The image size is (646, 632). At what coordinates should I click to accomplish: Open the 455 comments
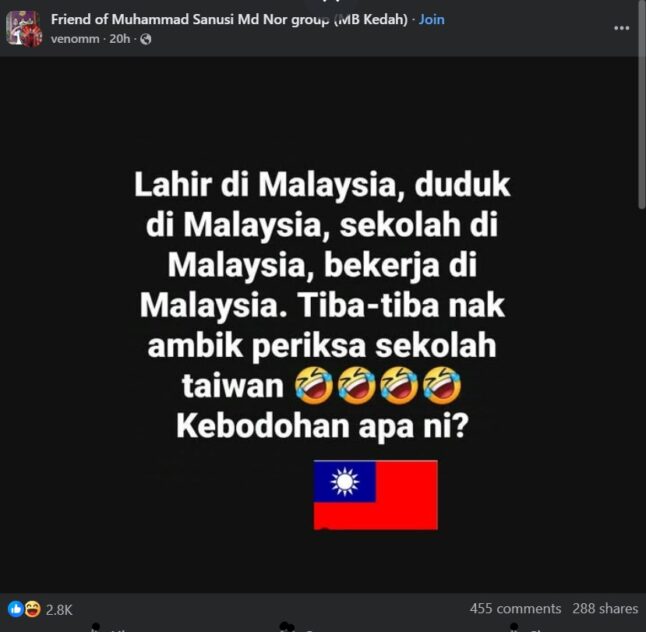click(x=515, y=609)
